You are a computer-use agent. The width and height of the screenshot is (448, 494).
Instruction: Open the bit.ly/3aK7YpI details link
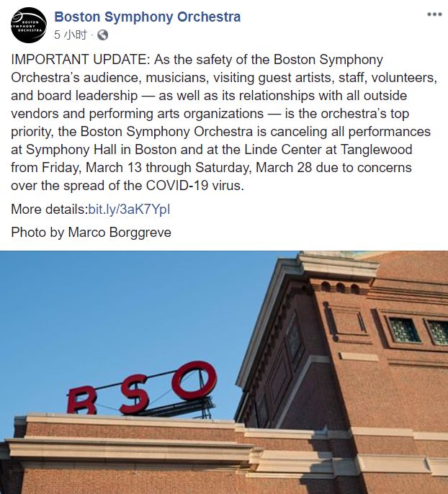pyautogui.click(x=129, y=209)
